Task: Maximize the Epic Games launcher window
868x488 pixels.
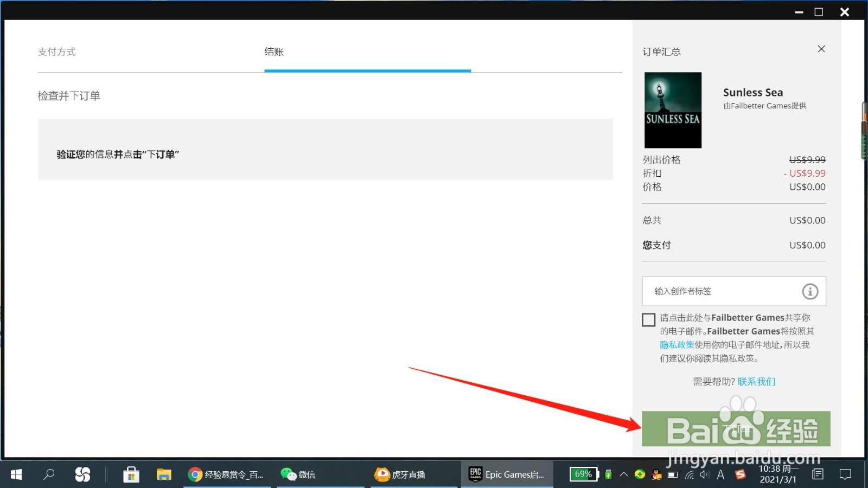Action: pyautogui.click(x=819, y=12)
